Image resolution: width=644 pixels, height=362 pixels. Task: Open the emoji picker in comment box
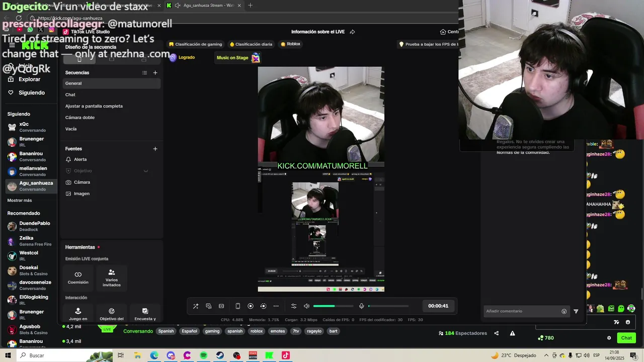[564, 311]
